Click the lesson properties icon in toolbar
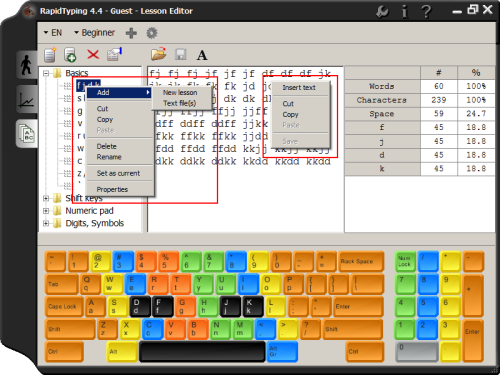The width and height of the screenshot is (500, 375). tap(114, 54)
